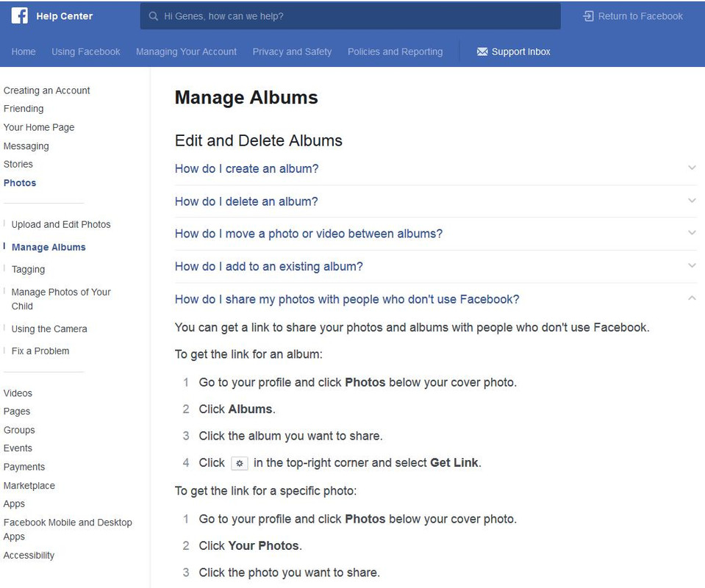Click "Click the album you want to share."
Image resolution: width=705 pixels, height=588 pixels.
[291, 436]
